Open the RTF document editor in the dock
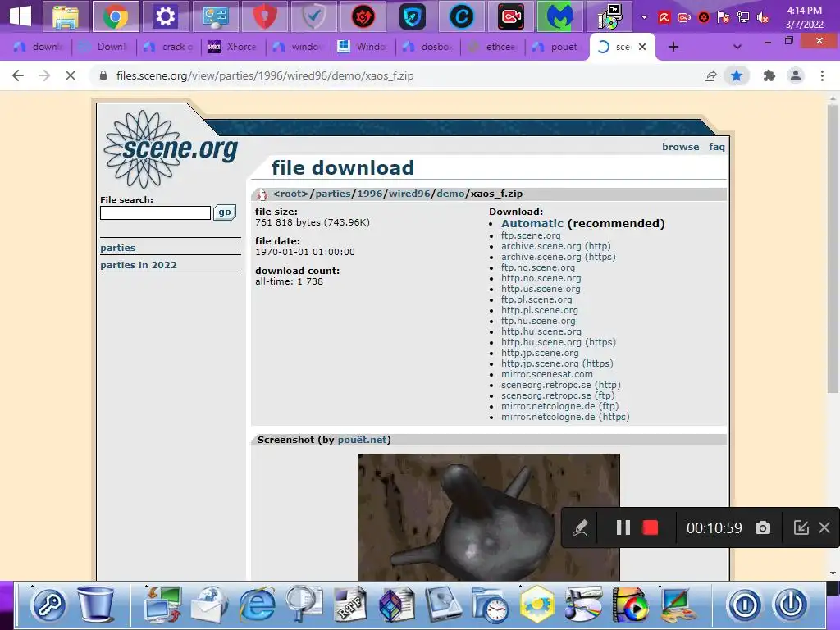Screen dimensions: 840x630 (x=349, y=605)
